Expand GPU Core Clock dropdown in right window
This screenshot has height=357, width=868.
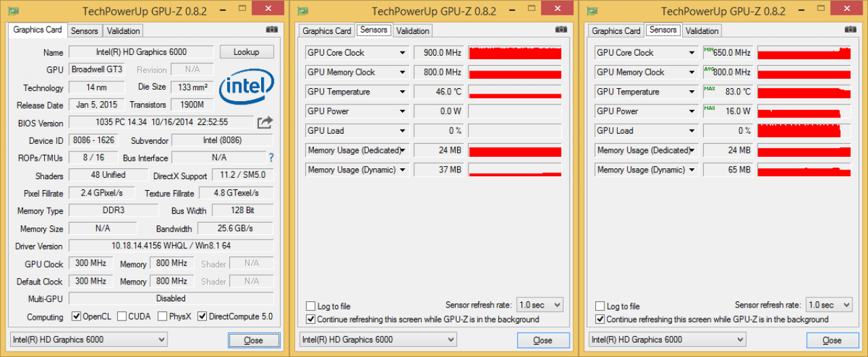[x=692, y=53]
